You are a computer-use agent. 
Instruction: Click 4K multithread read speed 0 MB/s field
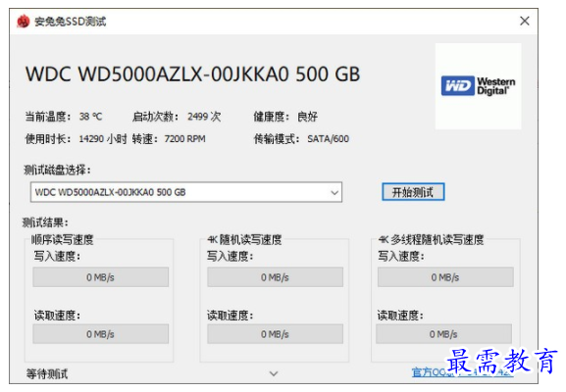click(443, 334)
